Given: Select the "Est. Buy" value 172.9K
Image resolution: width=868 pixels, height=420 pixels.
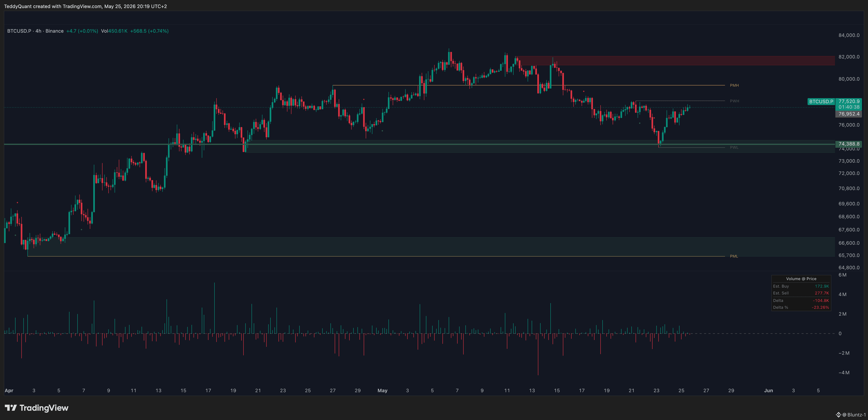Looking at the screenshot, I should tap(822, 286).
